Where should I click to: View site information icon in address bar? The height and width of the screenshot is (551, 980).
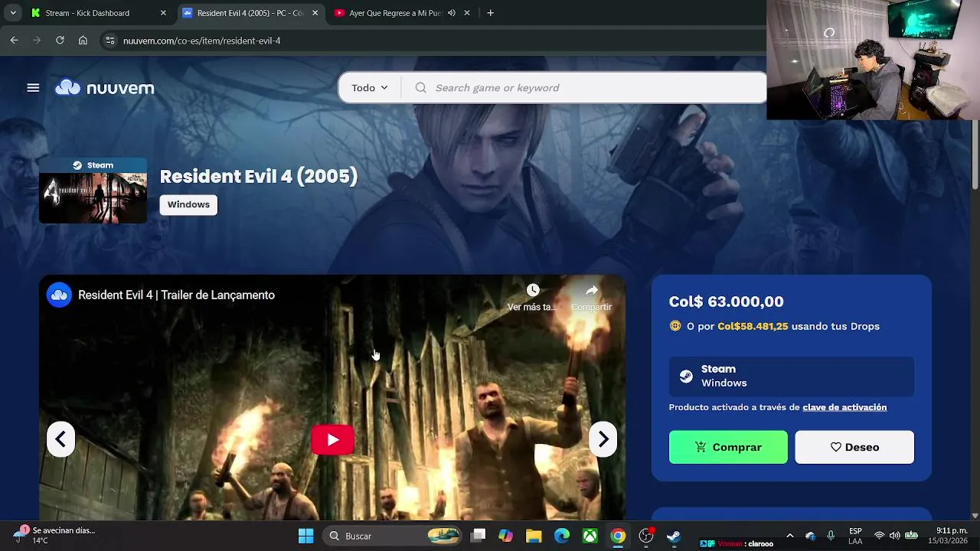[x=110, y=41]
